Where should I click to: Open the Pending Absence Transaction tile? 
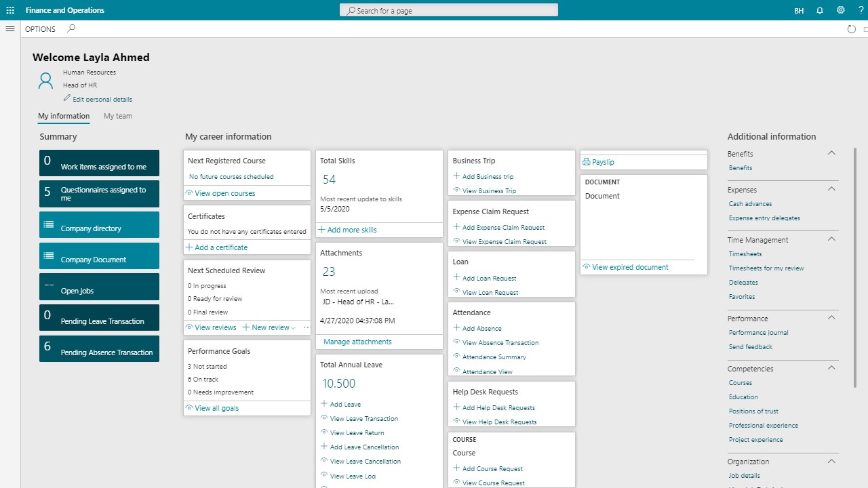point(99,348)
